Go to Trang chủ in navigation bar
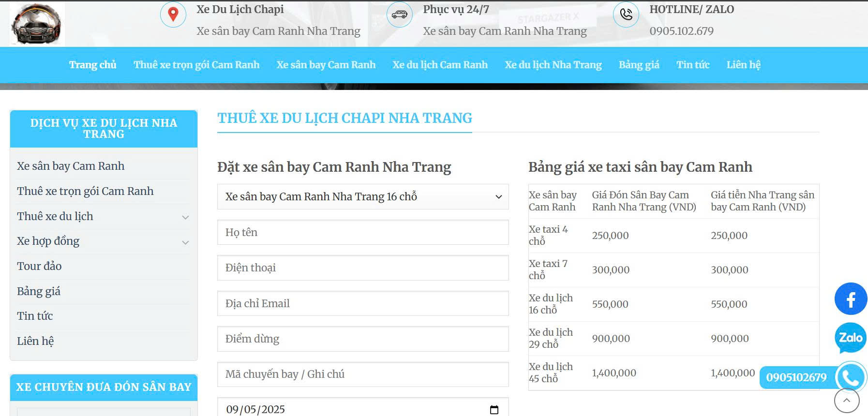Image resolution: width=868 pixels, height=416 pixels. [x=92, y=65]
